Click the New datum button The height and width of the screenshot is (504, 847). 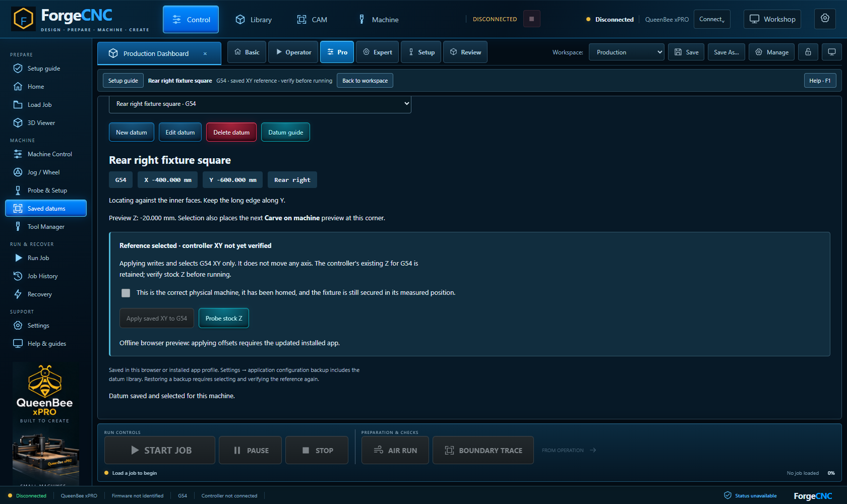coord(132,132)
